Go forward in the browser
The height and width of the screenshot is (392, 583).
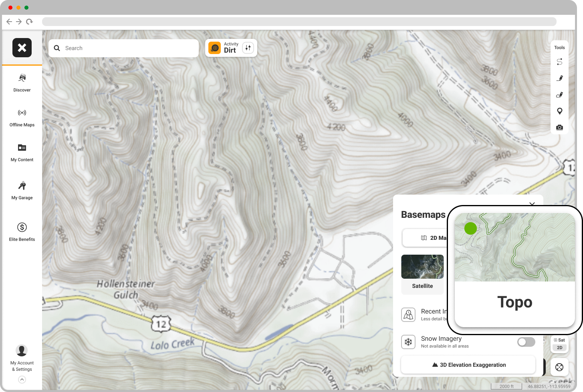[x=19, y=22]
